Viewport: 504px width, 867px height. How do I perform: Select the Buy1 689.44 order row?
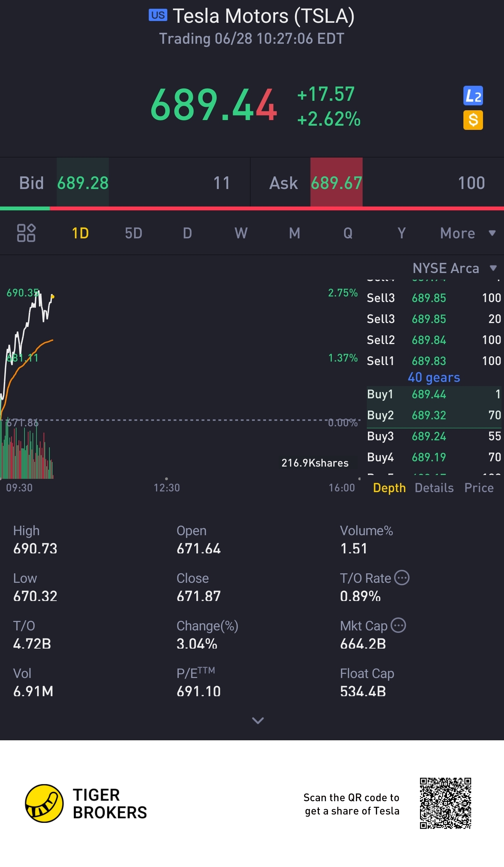tap(434, 394)
